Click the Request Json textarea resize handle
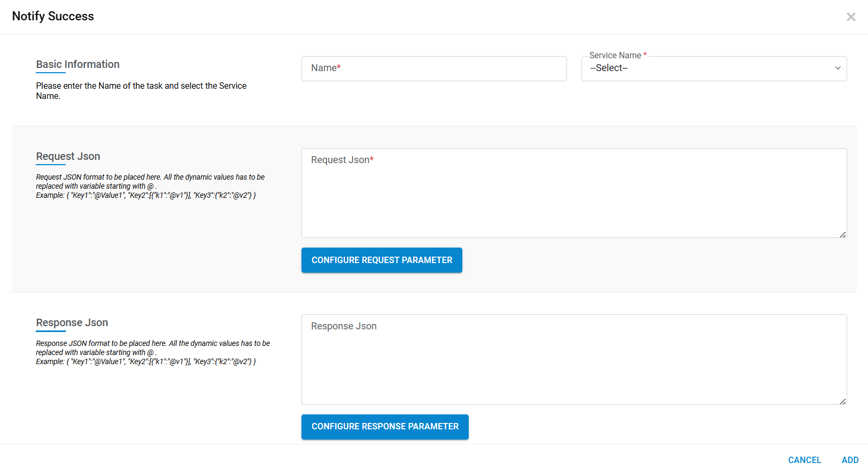Image resolution: width=868 pixels, height=470 pixels. 843,235
